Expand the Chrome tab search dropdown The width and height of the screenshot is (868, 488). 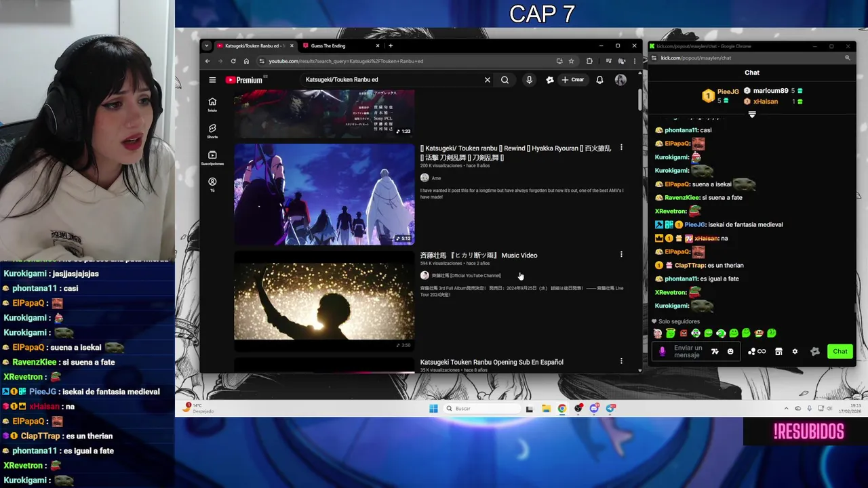pos(206,46)
